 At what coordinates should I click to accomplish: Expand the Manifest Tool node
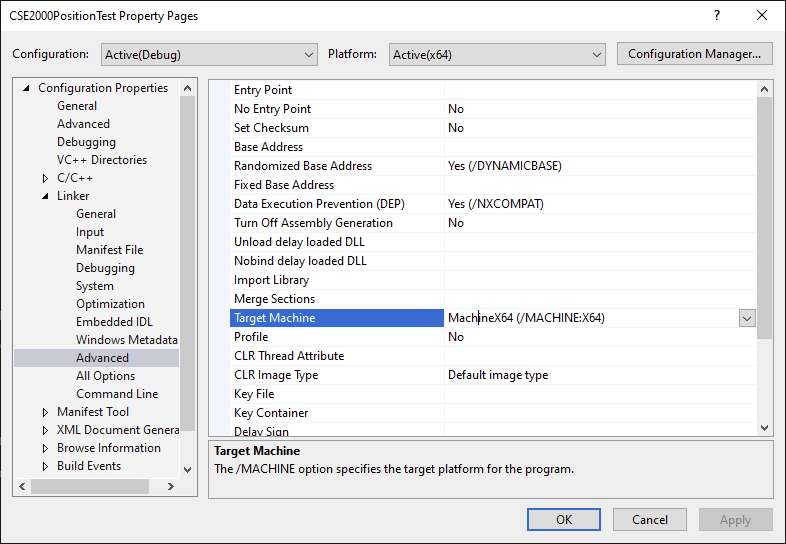point(45,412)
